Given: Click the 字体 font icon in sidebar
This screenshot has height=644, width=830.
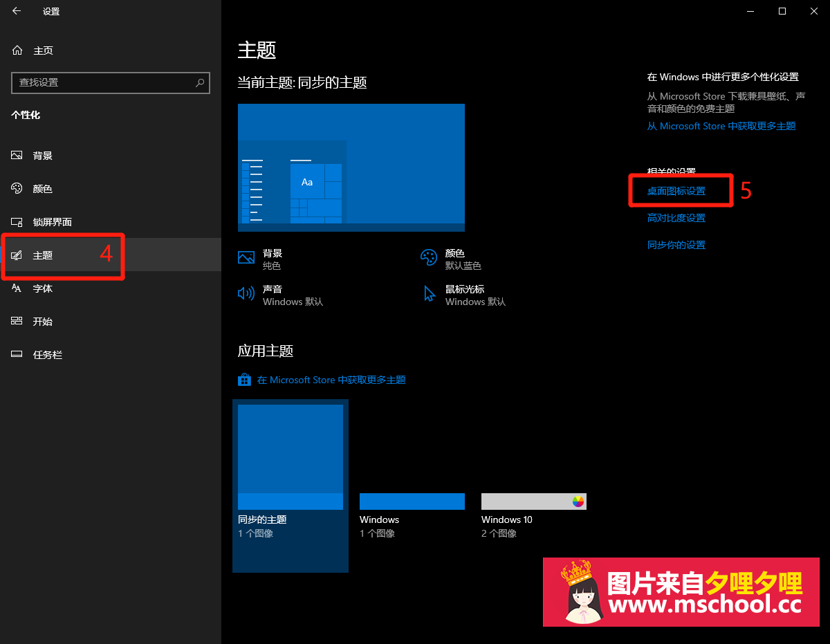Looking at the screenshot, I should coord(17,288).
